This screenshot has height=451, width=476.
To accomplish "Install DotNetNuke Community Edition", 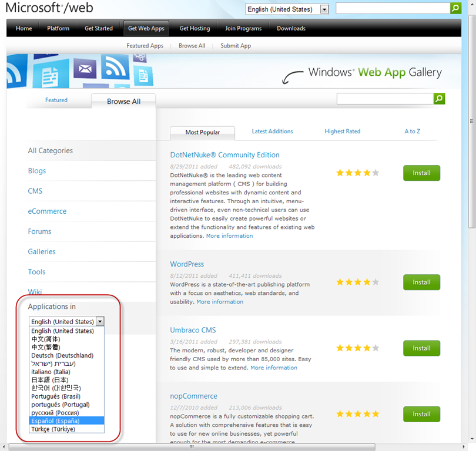I will (421, 173).
